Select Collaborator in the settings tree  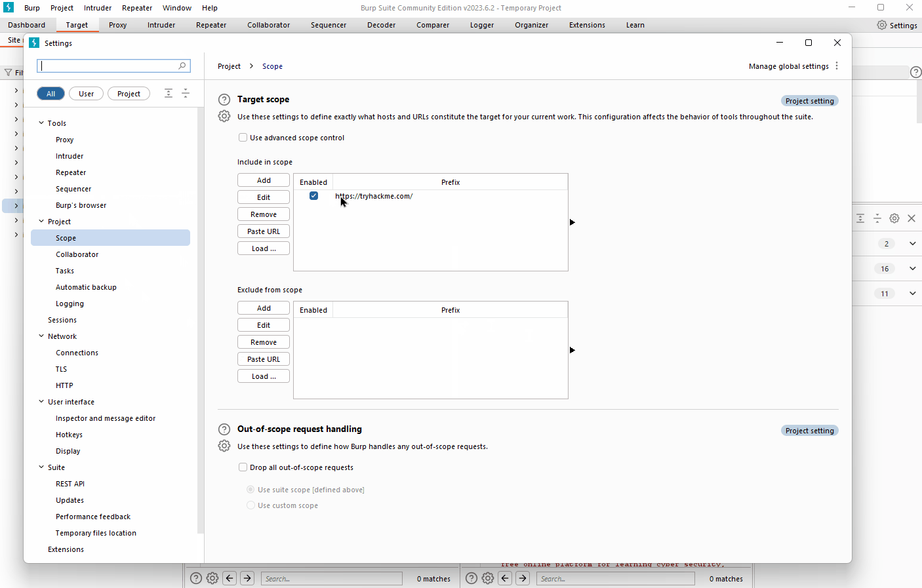77,254
